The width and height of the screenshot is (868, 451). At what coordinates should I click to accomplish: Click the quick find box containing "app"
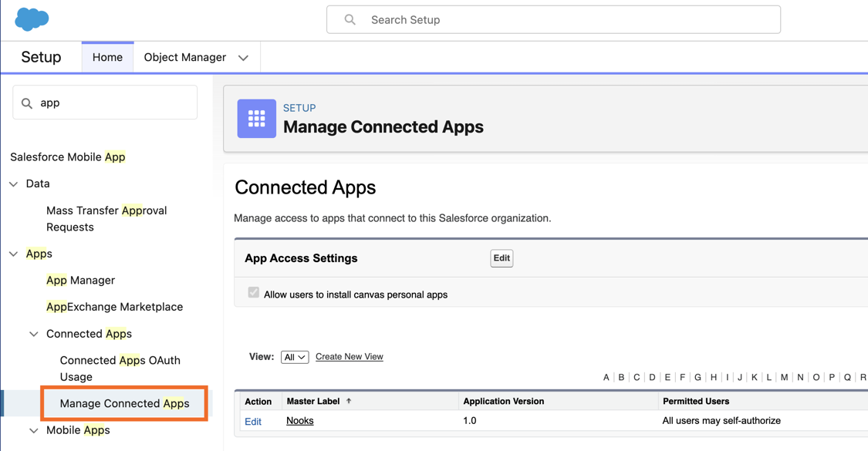[105, 103]
